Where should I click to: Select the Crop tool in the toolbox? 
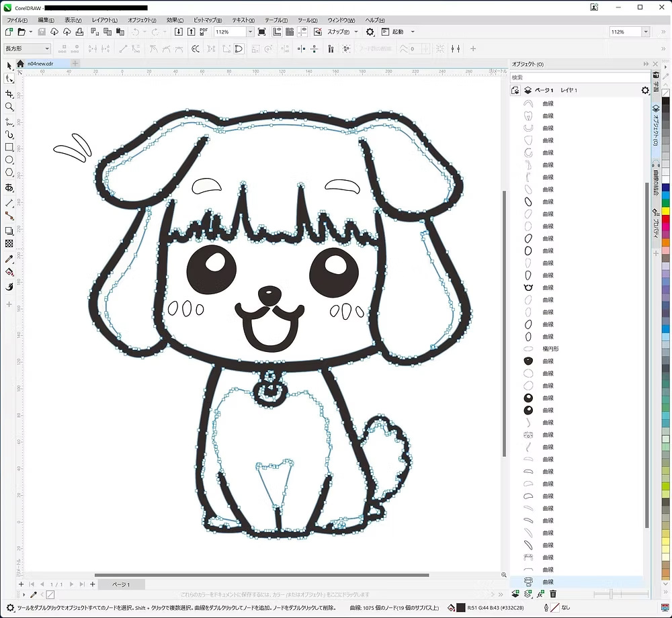(9, 94)
